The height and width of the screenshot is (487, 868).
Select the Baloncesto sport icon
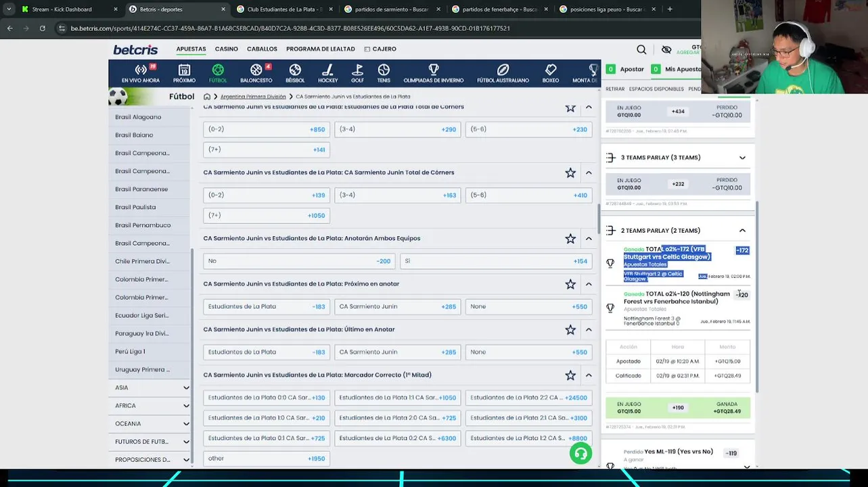click(x=256, y=74)
